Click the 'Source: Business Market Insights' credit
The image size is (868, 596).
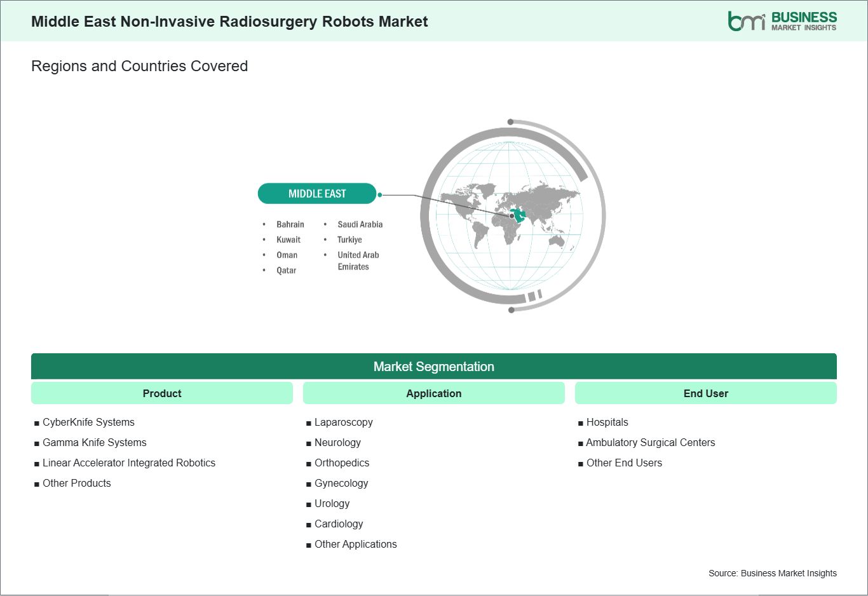pyautogui.click(x=773, y=573)
